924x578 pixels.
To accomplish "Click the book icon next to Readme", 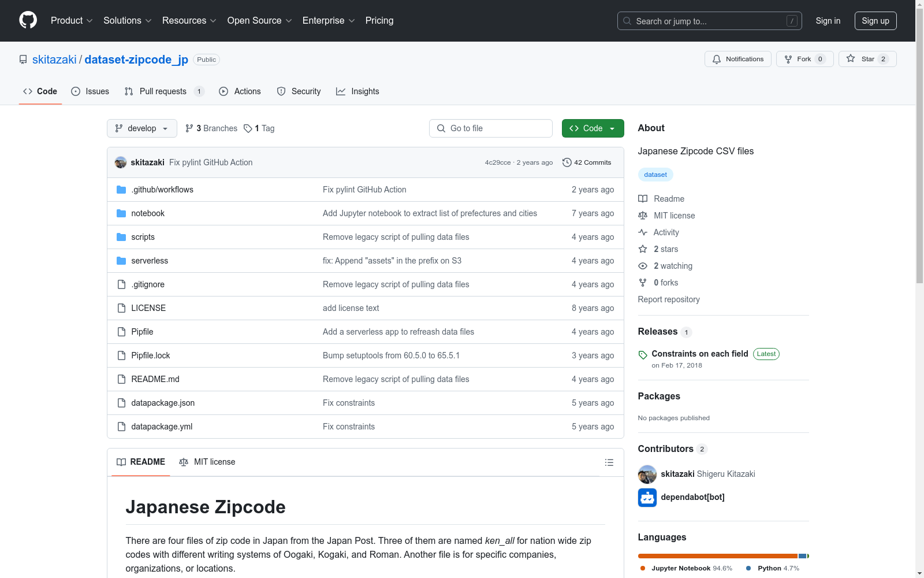I will [643, 199].
